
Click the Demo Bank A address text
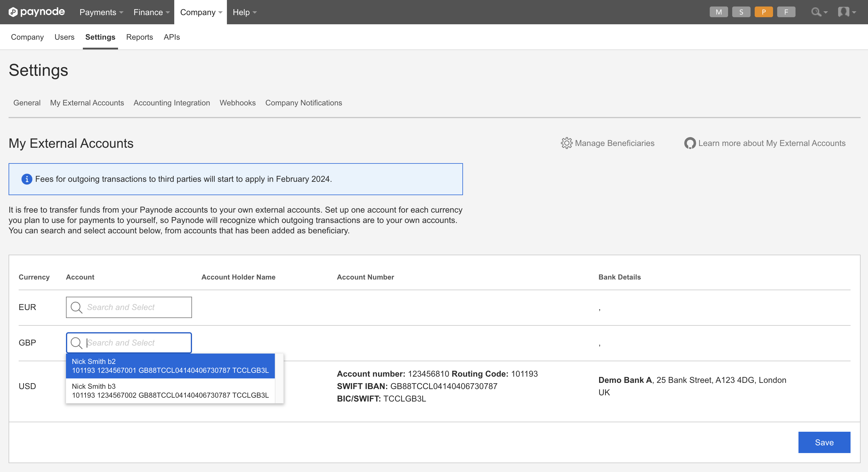[x=692, y=386]
